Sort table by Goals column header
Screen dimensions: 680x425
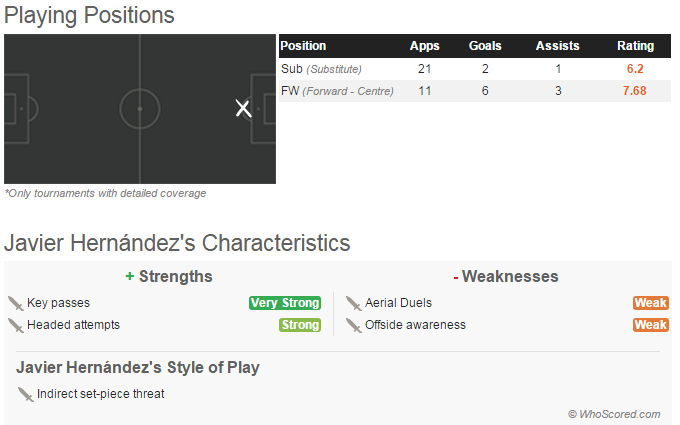tap(485, 46)
